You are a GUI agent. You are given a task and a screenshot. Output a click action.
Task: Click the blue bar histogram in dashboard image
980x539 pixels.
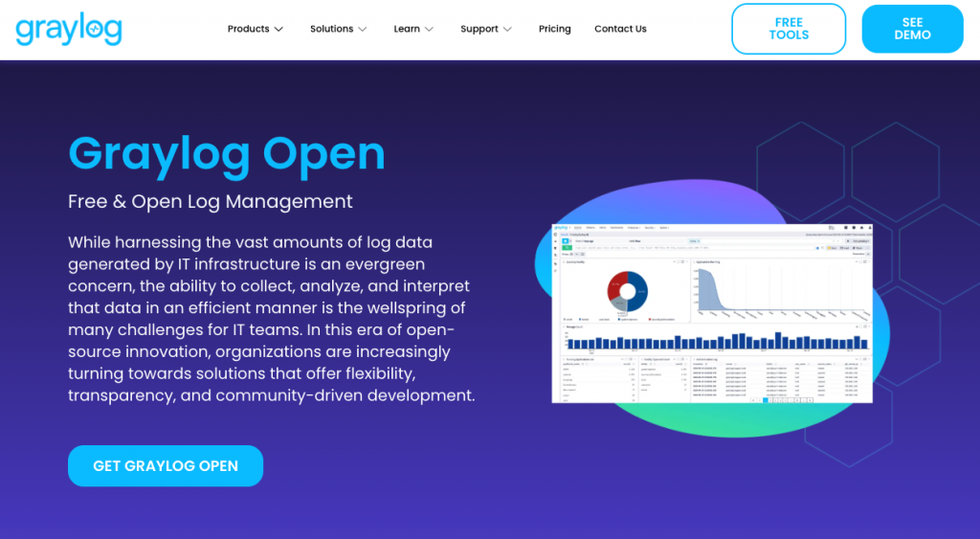tap(717, 341)
